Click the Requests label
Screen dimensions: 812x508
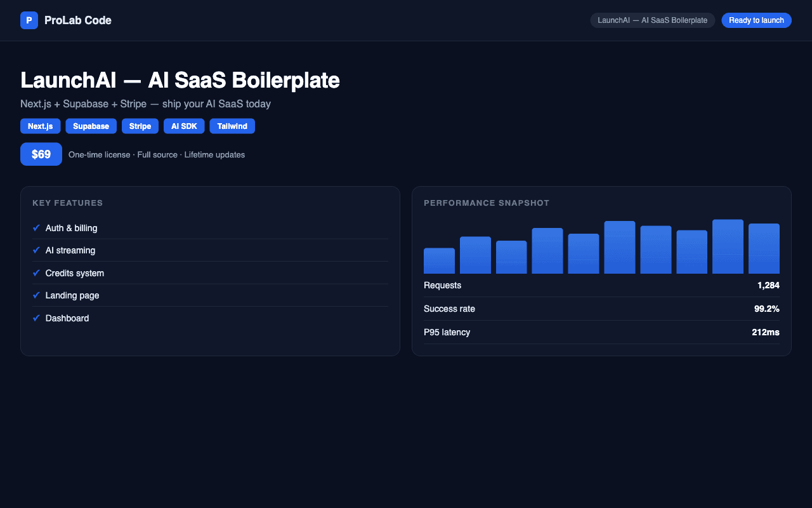(x=443, y=286)
